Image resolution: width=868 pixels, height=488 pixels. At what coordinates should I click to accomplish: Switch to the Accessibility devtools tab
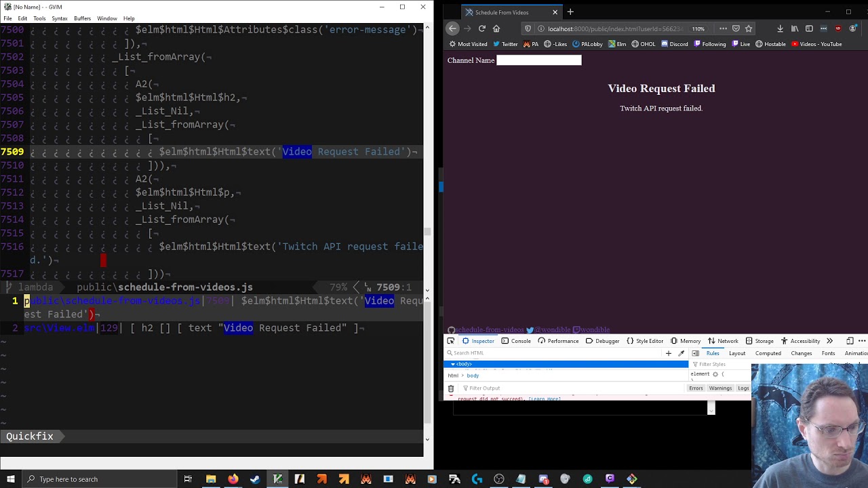pos(800,341)
